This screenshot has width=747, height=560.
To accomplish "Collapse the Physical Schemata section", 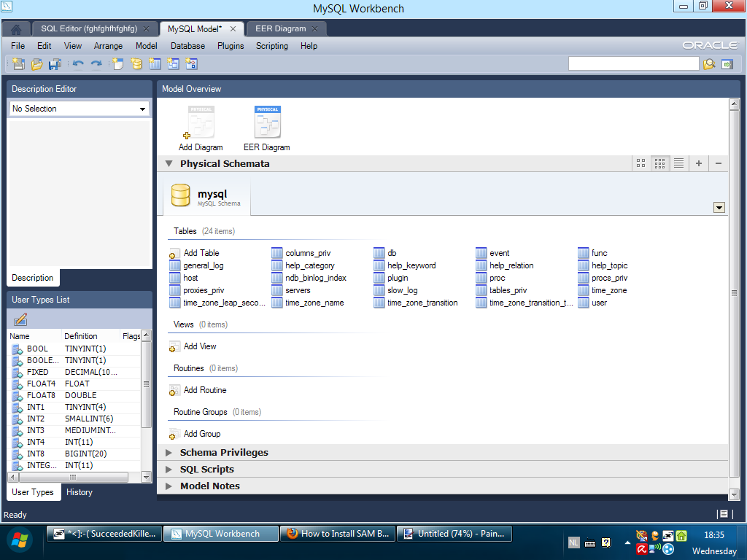I will 169,163.
